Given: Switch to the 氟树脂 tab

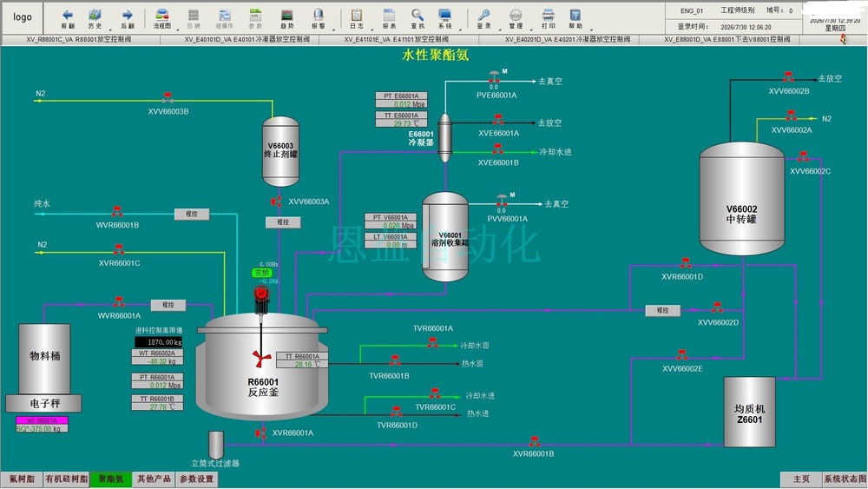Looking at the screenshot, I should coord(22,479).
